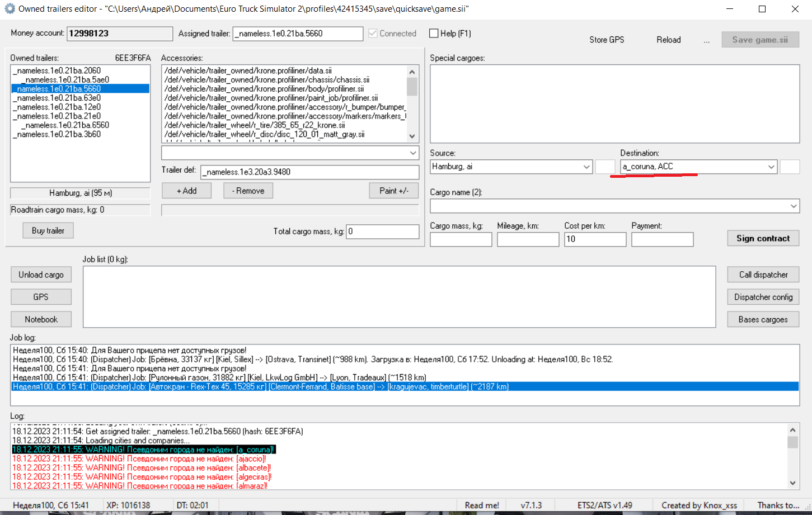Click Accessories list scroll down arrow
Viewport: 812px width, 515px height.
click(x=412, y=136)
